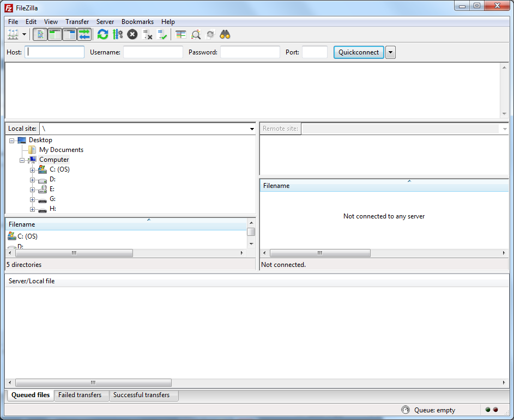
Task: Expand the C: (OS) drive node
Action: (x=33, y=170)
